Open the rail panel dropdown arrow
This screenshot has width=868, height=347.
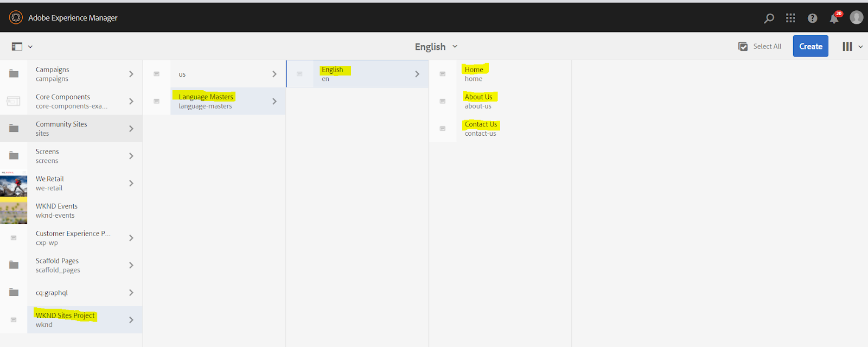(x=30, y=47)
